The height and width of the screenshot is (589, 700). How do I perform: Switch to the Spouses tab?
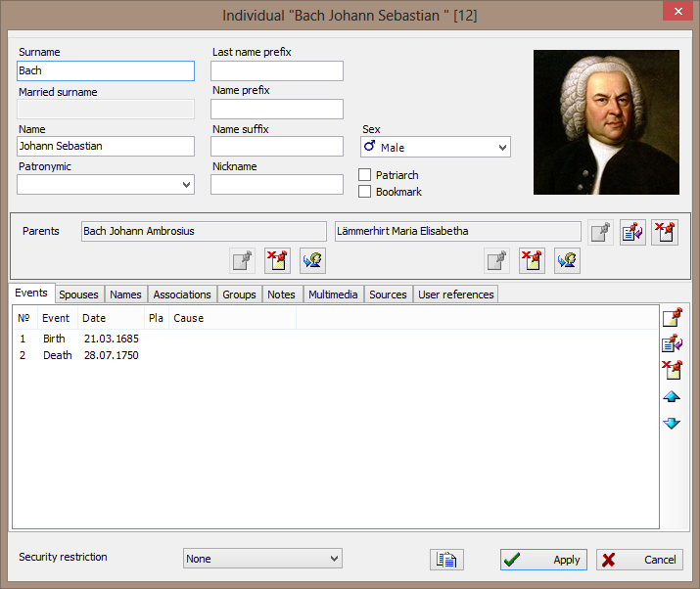click(78, 294)
